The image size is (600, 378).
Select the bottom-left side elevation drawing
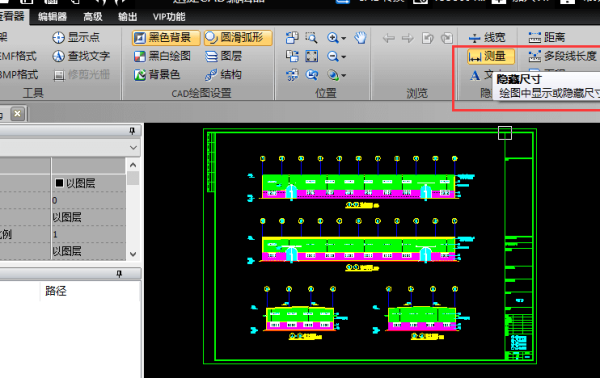300,319
